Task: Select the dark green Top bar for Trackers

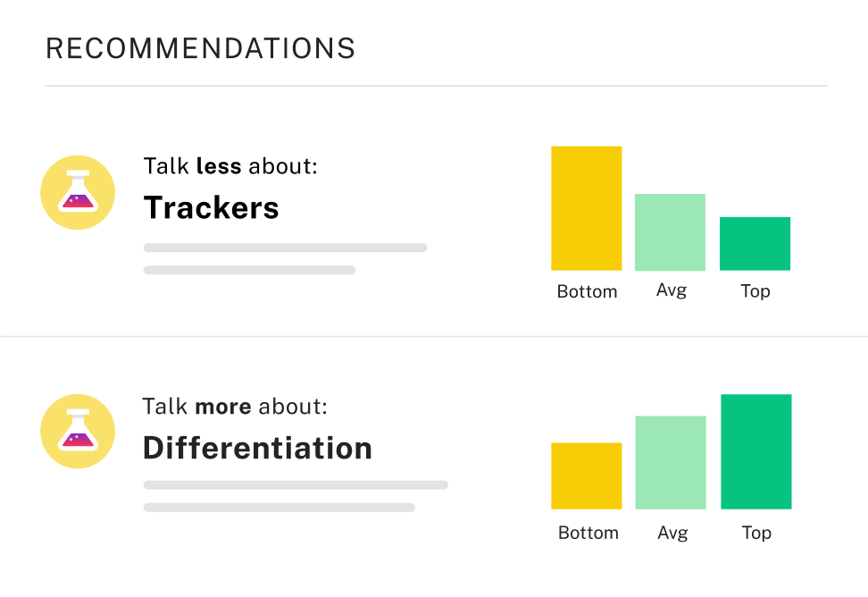Action: 755,244
